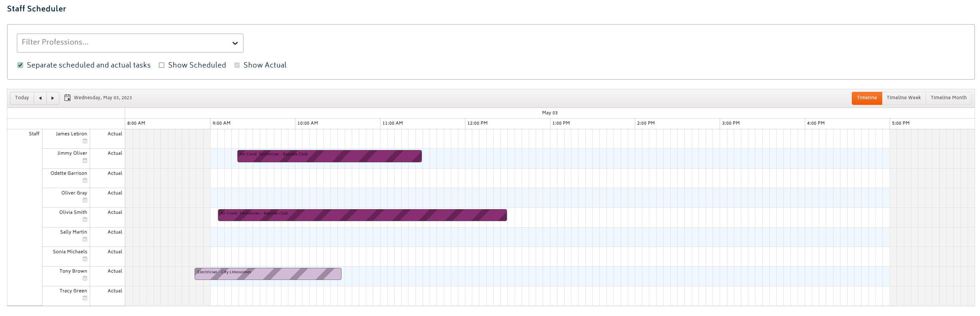Select Jimmy Oliver's Air Cond. Technician task
Viewport: 980px width, 316px height.
pos(329,156)
